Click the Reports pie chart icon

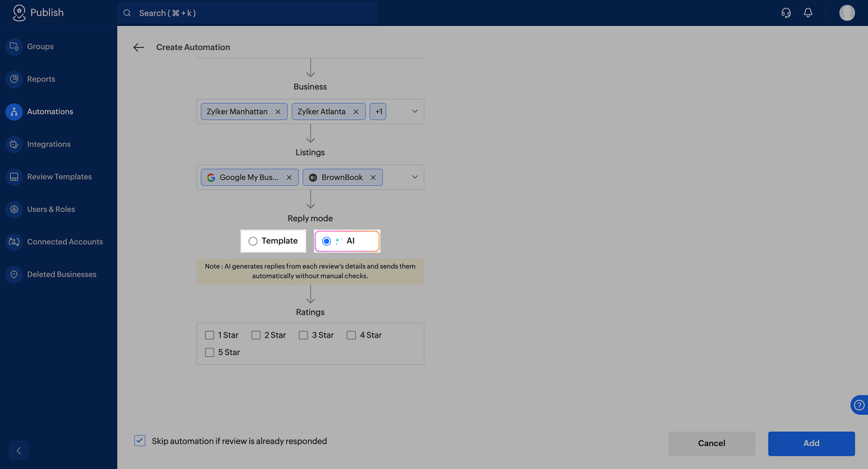point(14,79)
